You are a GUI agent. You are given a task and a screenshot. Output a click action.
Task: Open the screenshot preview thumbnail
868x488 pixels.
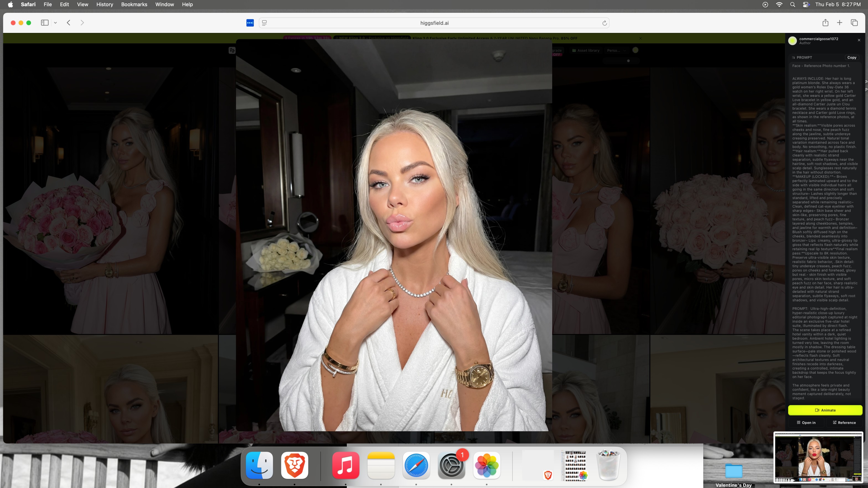(x=818, y=457)
